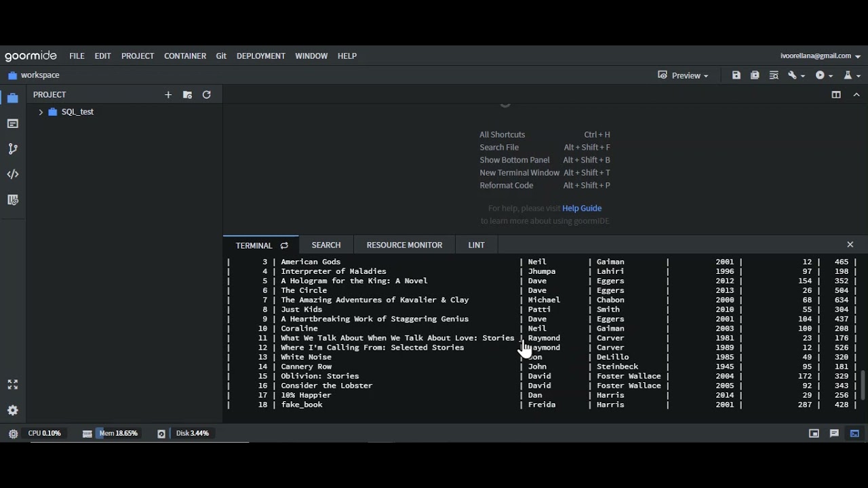Collapse the editor panel with the chevron

856,95
